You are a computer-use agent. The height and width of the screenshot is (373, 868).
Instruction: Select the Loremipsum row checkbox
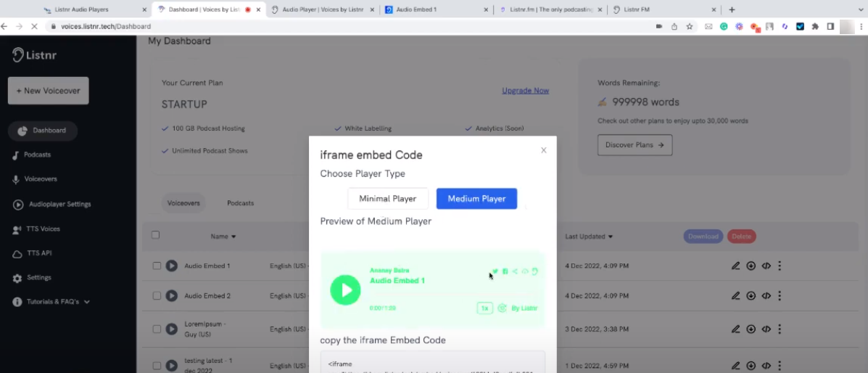point(157,329)
